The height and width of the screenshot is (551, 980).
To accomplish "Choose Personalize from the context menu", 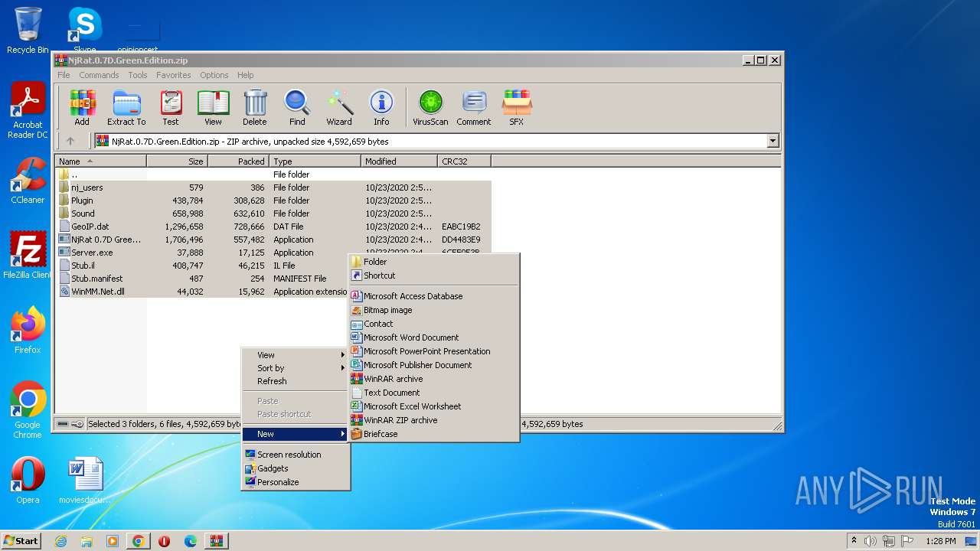I will (x=296, y=482).
